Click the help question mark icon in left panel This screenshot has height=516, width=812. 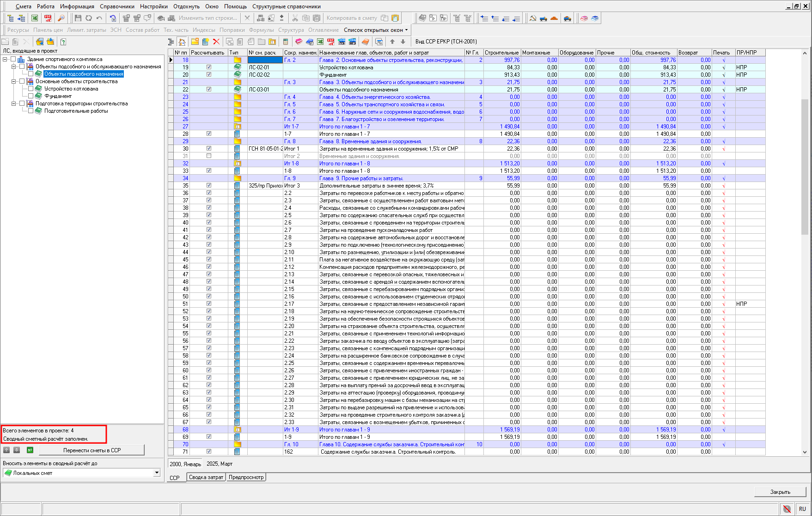tap(63, 42)
